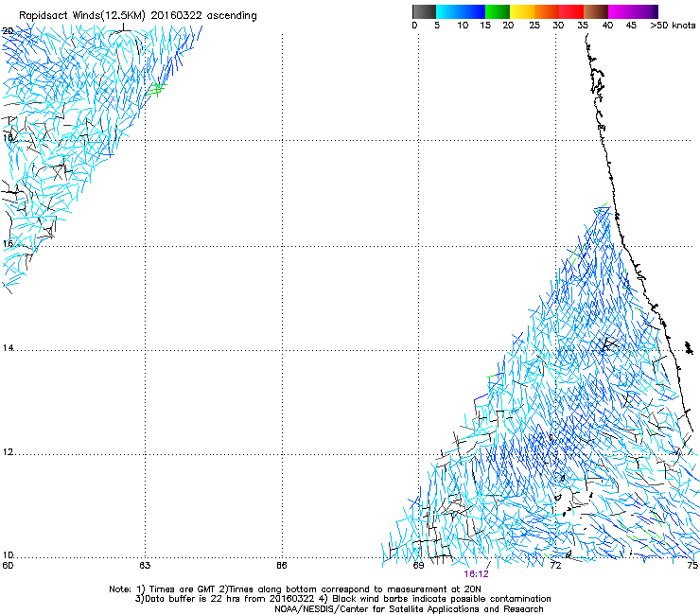Click the longitude label '66'

[281, 566]
